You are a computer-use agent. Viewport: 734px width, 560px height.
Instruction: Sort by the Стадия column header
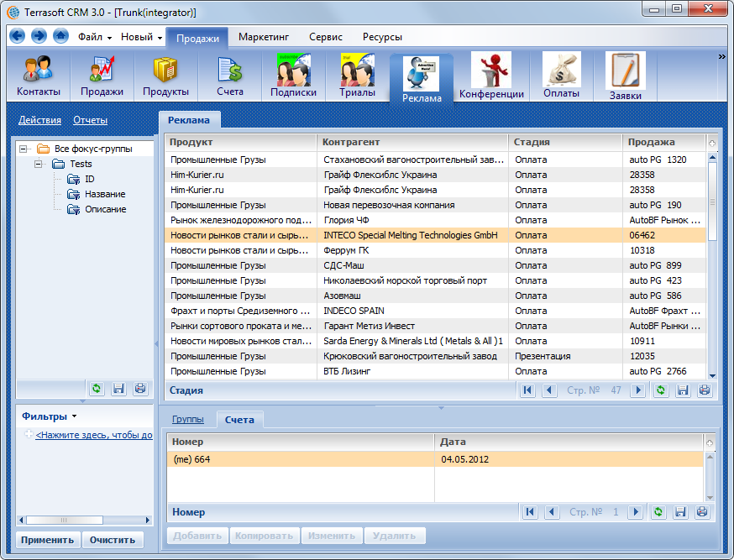point(565,142)
